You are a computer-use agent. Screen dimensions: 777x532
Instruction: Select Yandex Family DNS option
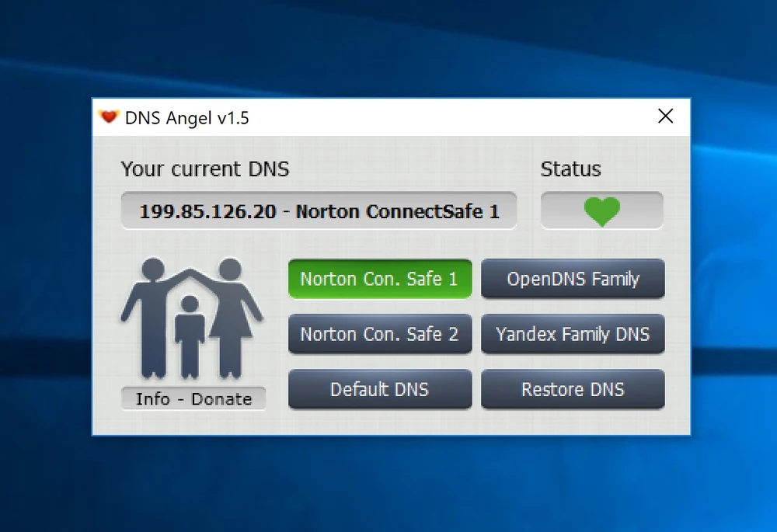tap(573, 335)
